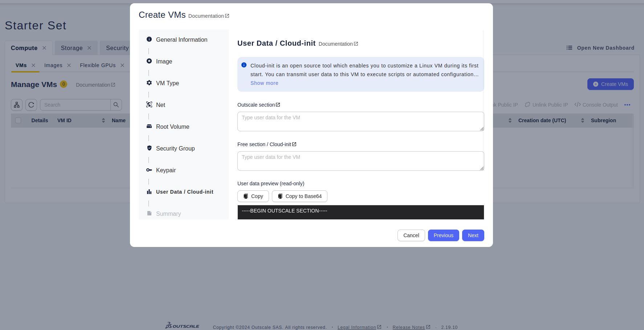
Task: Switch to the Storage tab
Action: [x=72, y=48]
